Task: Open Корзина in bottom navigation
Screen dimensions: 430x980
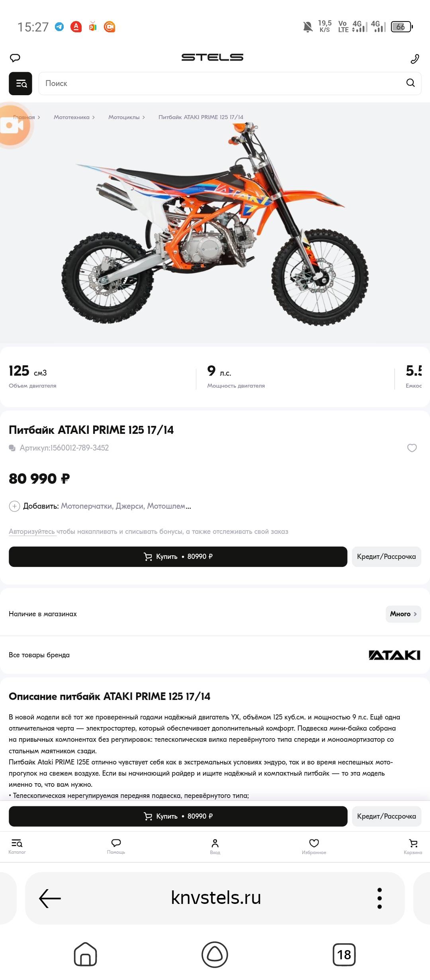Action: pos(413,846)
